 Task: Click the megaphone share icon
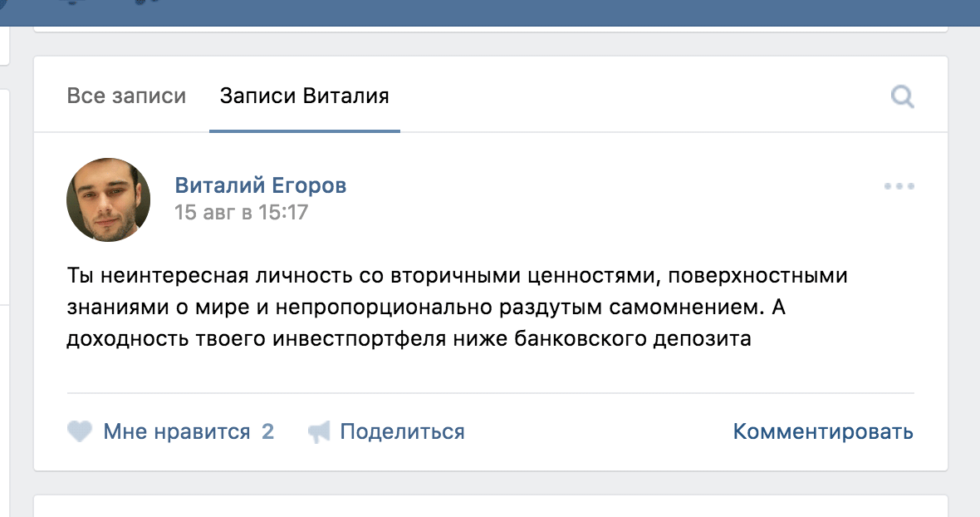[319, 431]
